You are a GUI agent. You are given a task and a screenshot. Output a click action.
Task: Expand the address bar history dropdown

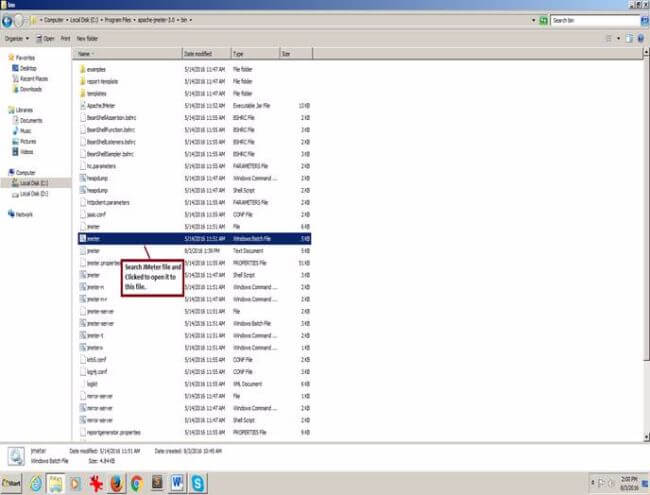click(534, 20)
